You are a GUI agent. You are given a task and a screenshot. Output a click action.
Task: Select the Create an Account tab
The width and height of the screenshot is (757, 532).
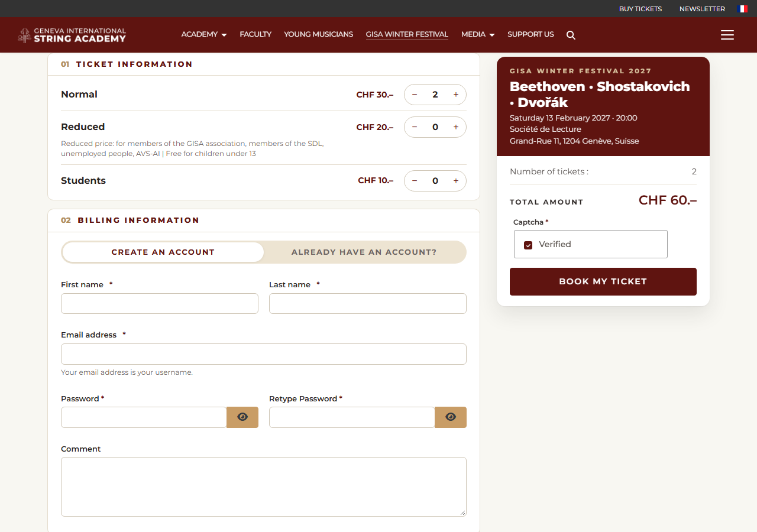(x=163, y=252)
